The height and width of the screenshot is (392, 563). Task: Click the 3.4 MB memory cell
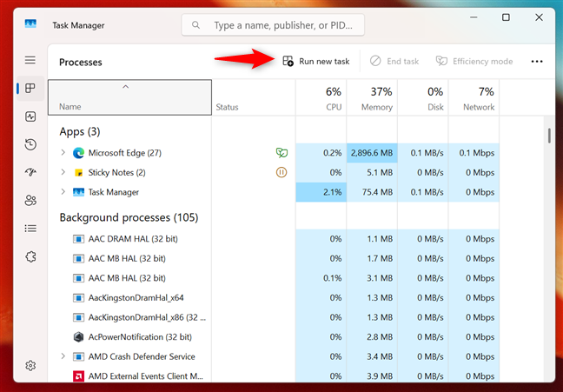click(372, 356)
